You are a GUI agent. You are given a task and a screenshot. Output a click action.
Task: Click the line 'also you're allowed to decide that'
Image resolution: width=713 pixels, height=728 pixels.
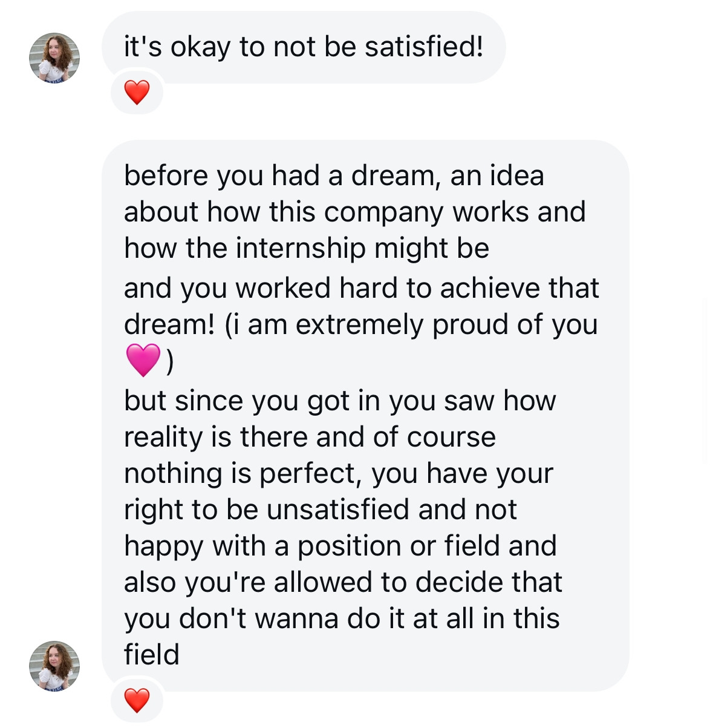pos(343,582)
